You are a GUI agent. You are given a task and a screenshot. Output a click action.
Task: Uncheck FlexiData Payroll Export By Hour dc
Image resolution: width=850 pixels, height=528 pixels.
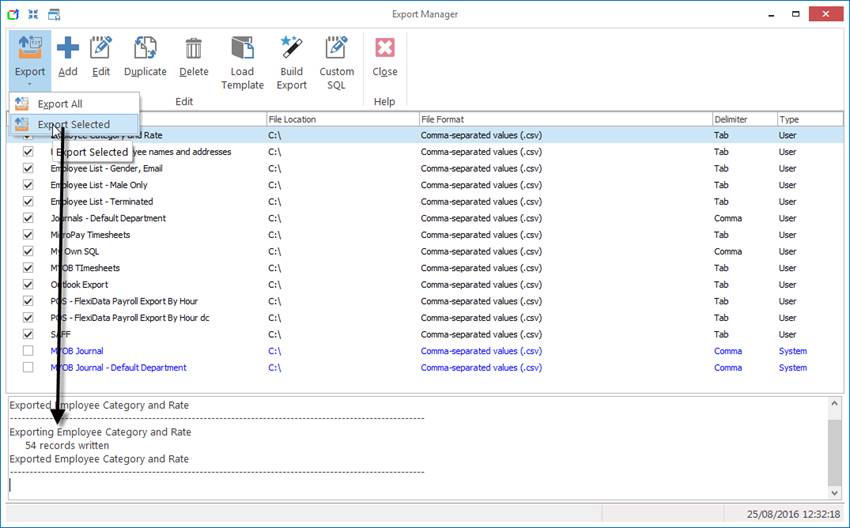[x=28, y=318]
